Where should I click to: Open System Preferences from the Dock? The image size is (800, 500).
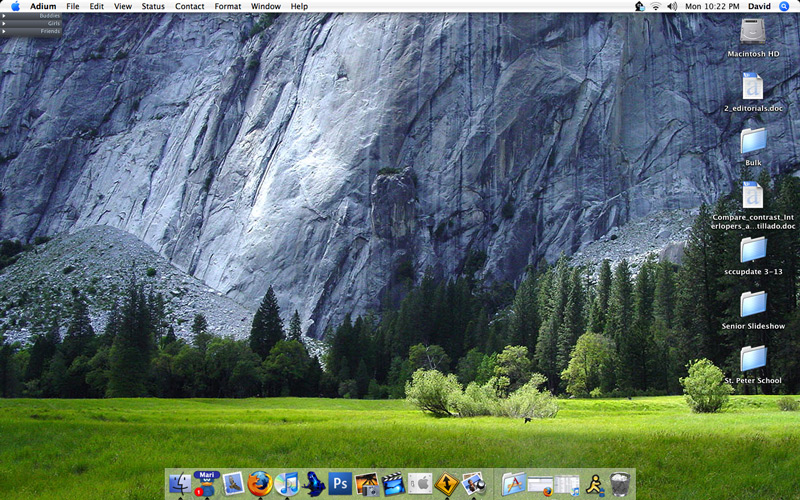pyautogui.click(x=420, y=483)
